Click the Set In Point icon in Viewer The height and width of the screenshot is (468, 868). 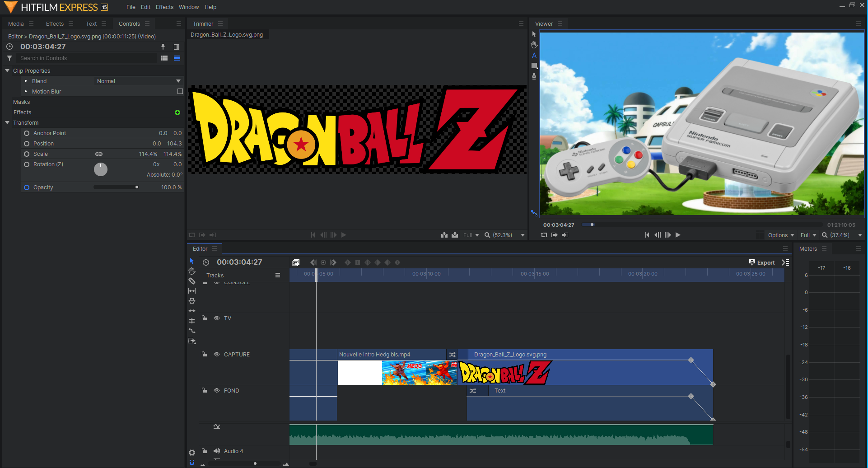[555, 235]
